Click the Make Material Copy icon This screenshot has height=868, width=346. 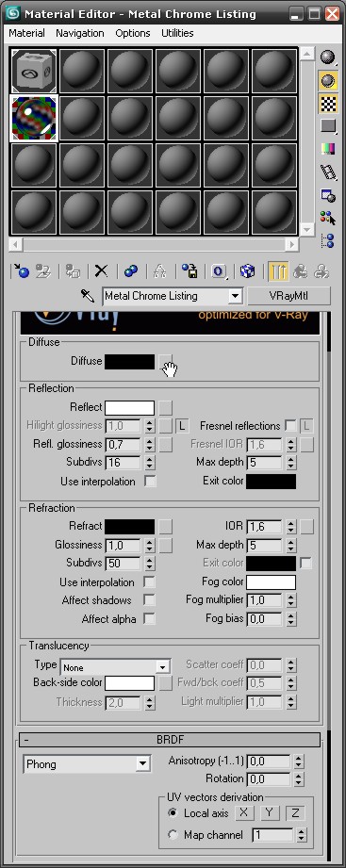(x=131, y=270)
